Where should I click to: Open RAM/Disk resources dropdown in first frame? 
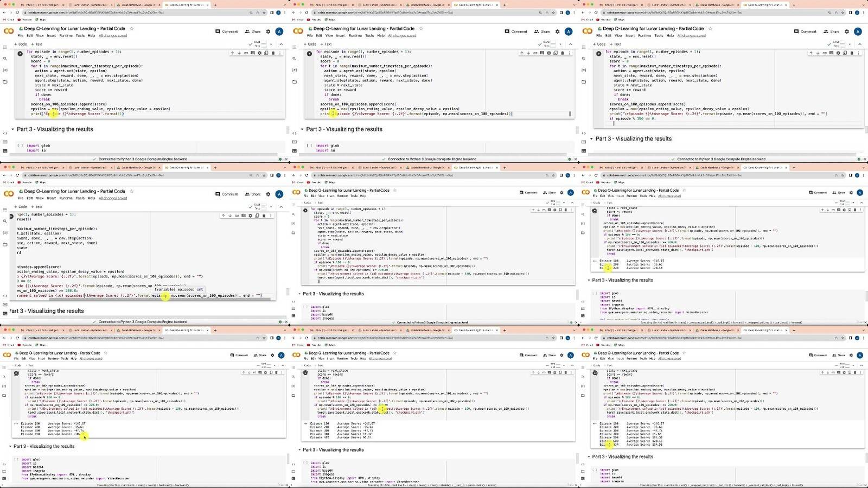pos(272,44)
